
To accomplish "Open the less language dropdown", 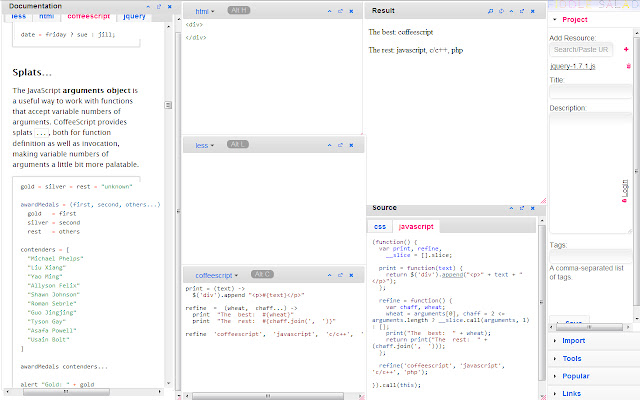I will point(204,145).
